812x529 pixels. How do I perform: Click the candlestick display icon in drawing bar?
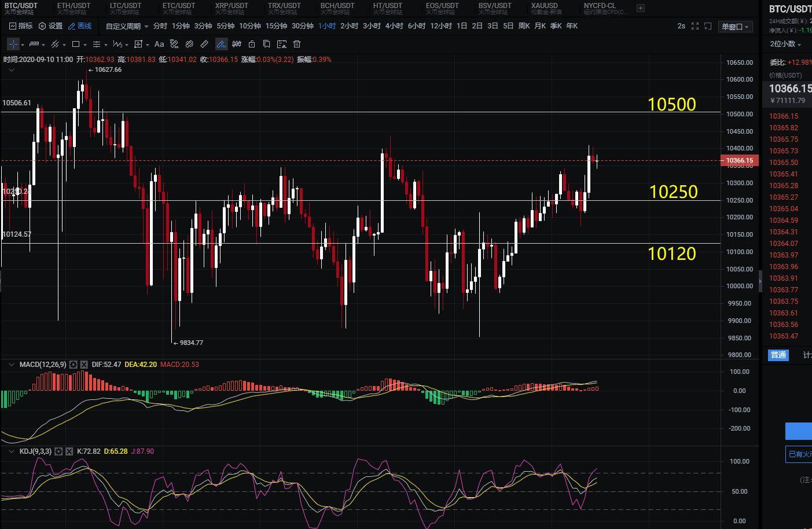point(237,44)
